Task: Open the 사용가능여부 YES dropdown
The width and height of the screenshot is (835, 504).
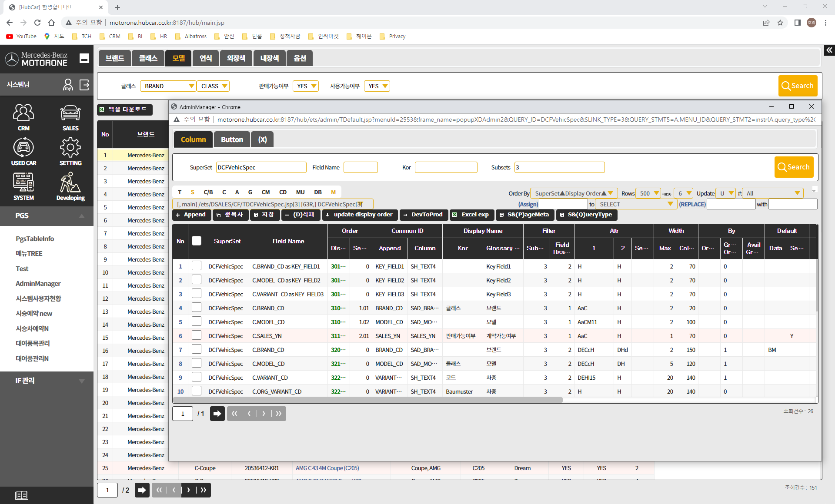Action: click(377, 86)
